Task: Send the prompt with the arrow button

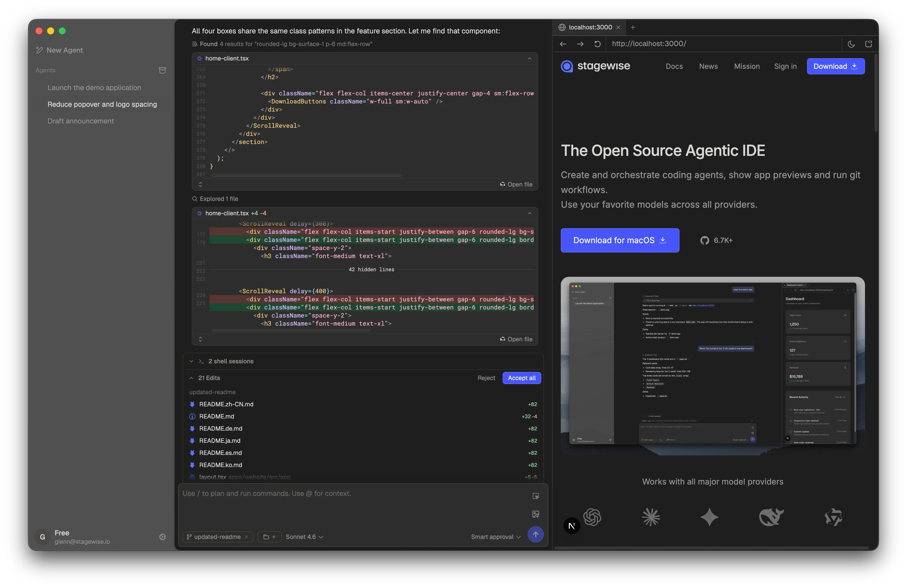Action: [x=535, y=534]
